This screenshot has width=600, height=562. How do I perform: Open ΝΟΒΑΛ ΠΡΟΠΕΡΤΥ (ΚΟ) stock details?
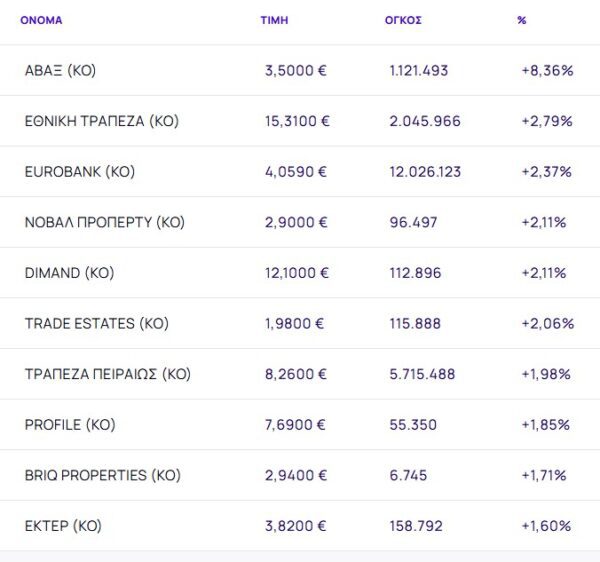point(104,222)
